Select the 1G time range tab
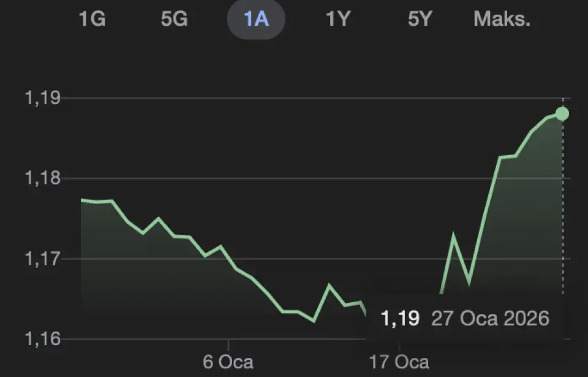The height and width of the screenshot is (377, 588). 92,19
